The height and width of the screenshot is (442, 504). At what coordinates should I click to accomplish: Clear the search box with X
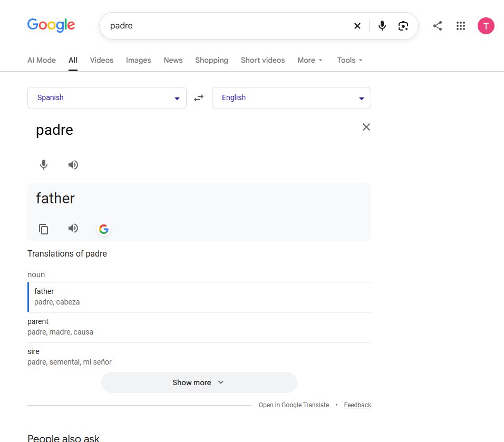click(357, 26)
